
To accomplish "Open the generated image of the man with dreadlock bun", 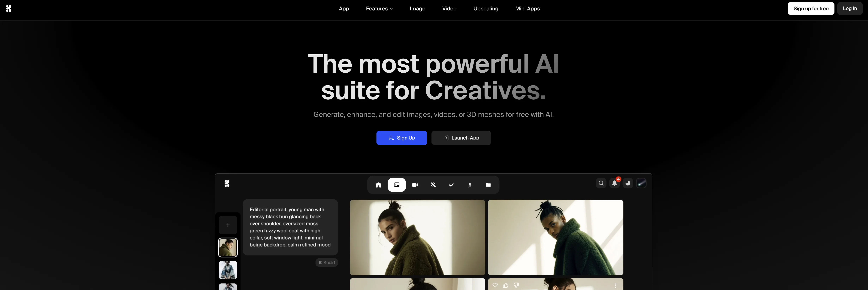I will tap(556, 237).
